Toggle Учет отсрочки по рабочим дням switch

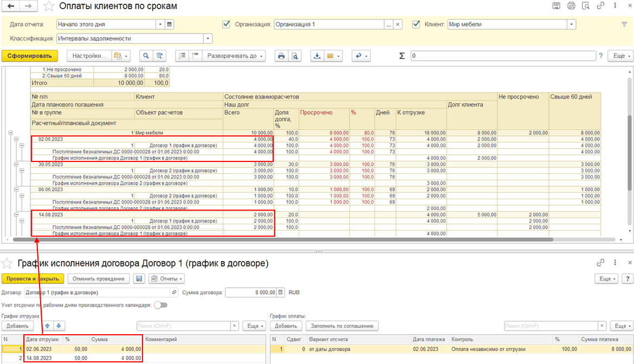pos(160,305)
